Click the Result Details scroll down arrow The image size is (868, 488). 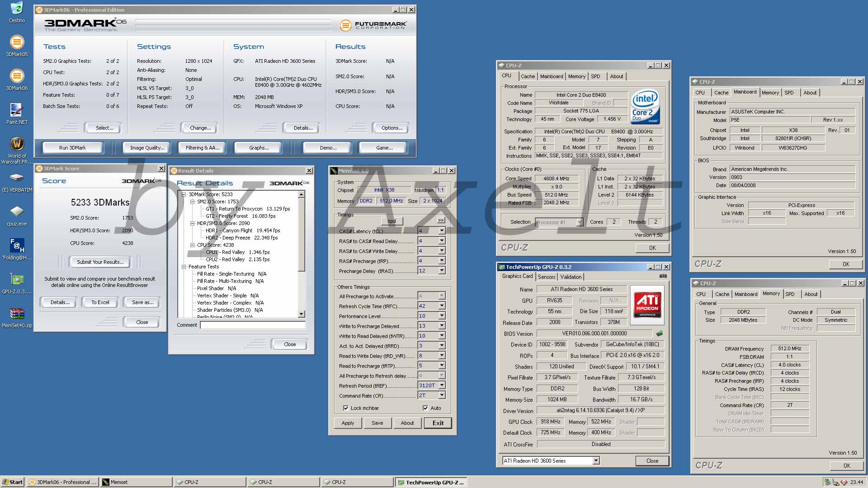[302, 314]
